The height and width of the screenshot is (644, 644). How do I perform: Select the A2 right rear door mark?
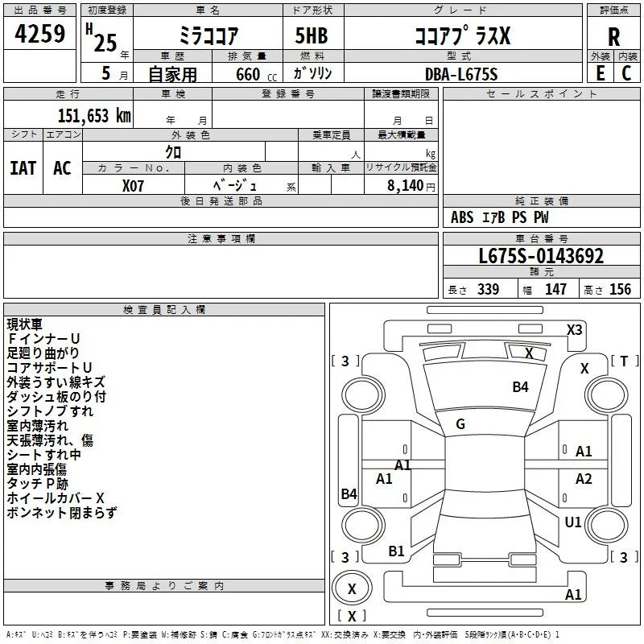tap(584, 479)
